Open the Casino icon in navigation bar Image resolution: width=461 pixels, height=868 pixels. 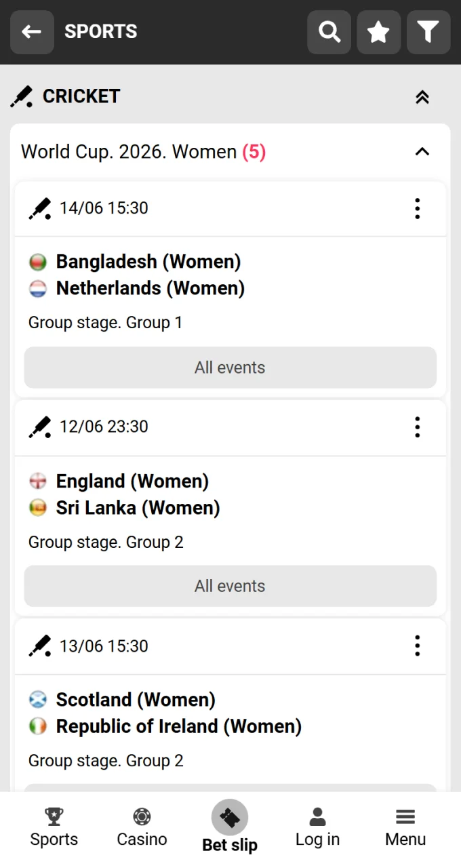click(141, 816)
